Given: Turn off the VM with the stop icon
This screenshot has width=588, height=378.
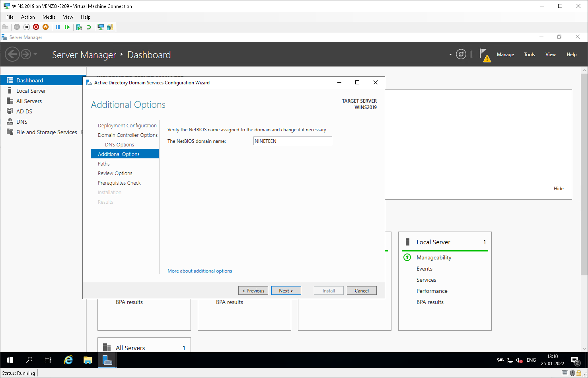Looking at the screenshot, I should [x=27, y=27].
